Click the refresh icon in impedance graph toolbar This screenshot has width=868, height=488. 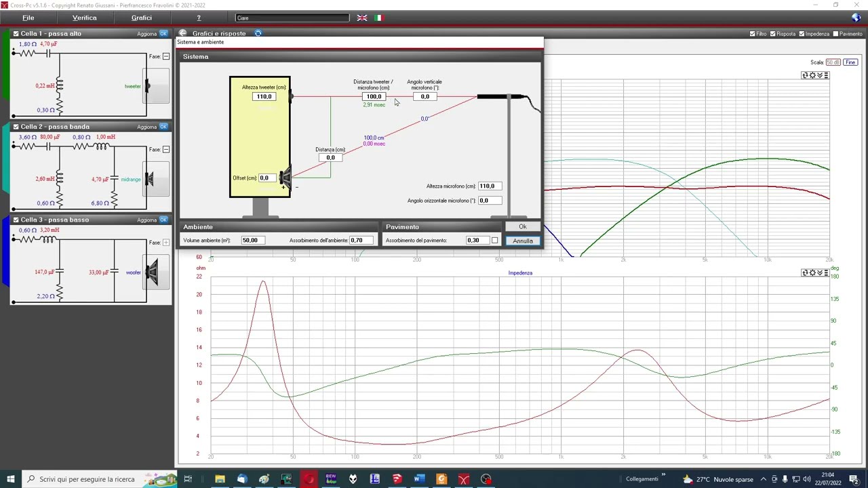point(806,272)
